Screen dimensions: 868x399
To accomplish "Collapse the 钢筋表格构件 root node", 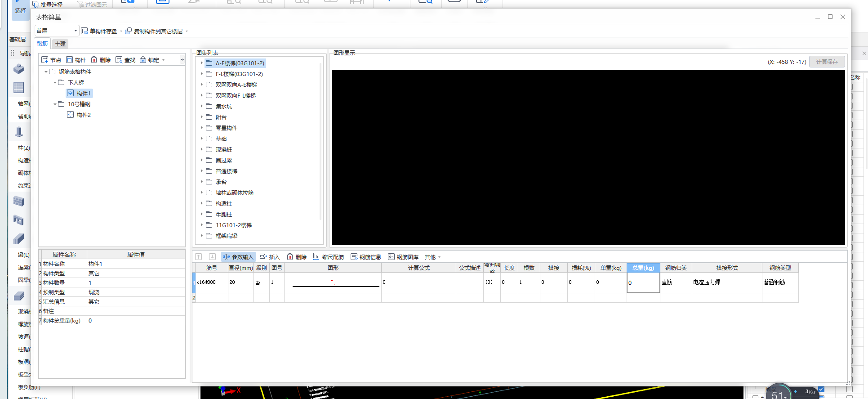I will coord(46,72).
